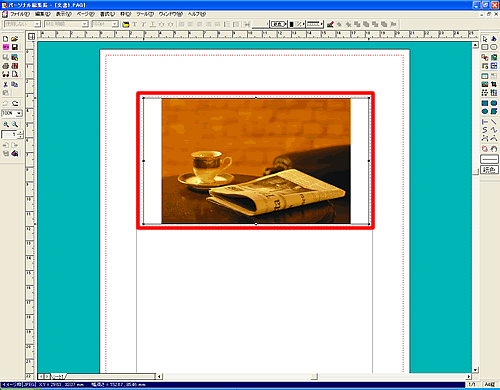Viewport: 500px width, 390px height.
Task: Open the fill pattern dropdown with black swatch
Action: (296, 24)
